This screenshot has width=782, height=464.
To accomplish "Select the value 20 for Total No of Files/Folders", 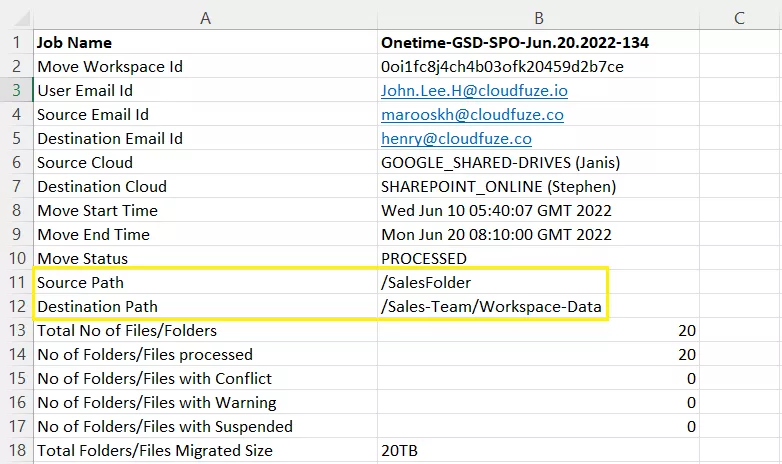I will [x=539, y=330].
